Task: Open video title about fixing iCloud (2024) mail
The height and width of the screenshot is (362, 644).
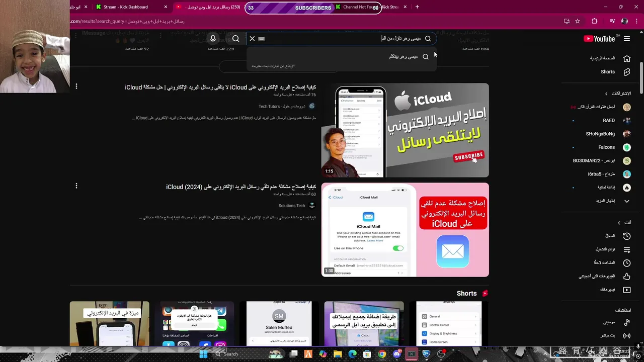Action: [241, 187]
